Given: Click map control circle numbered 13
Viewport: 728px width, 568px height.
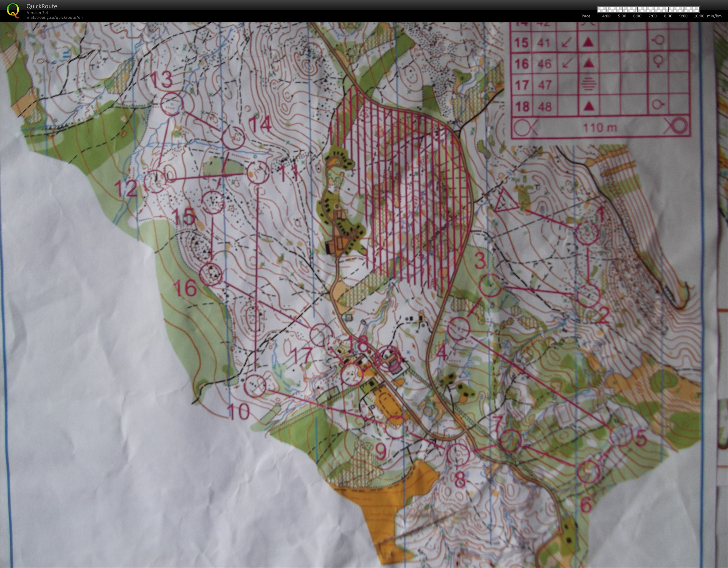Looking at the screenshot, I should pos(171,103).
